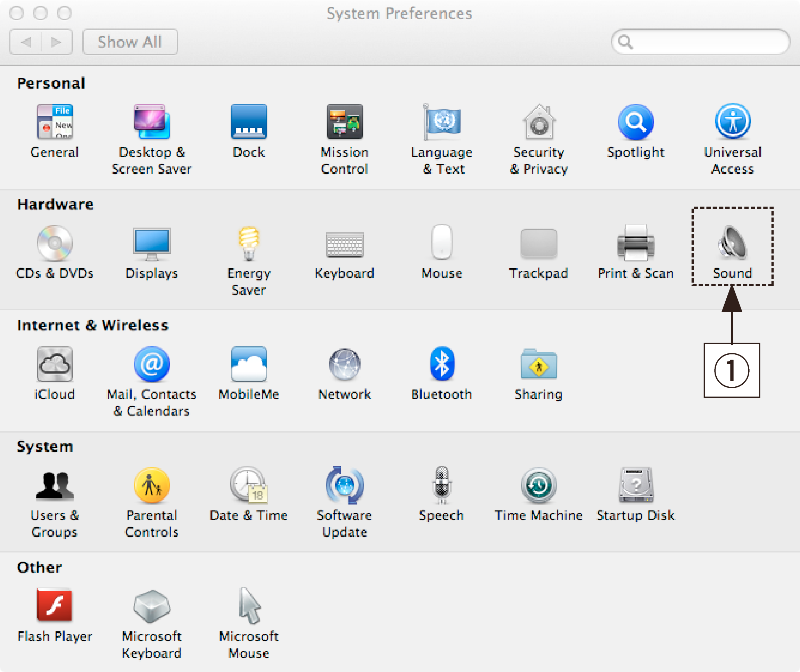Image resolution: width=800 pixels, height=672 pixels.
Task: Open iCloud preferences
Action: point(55,364)
